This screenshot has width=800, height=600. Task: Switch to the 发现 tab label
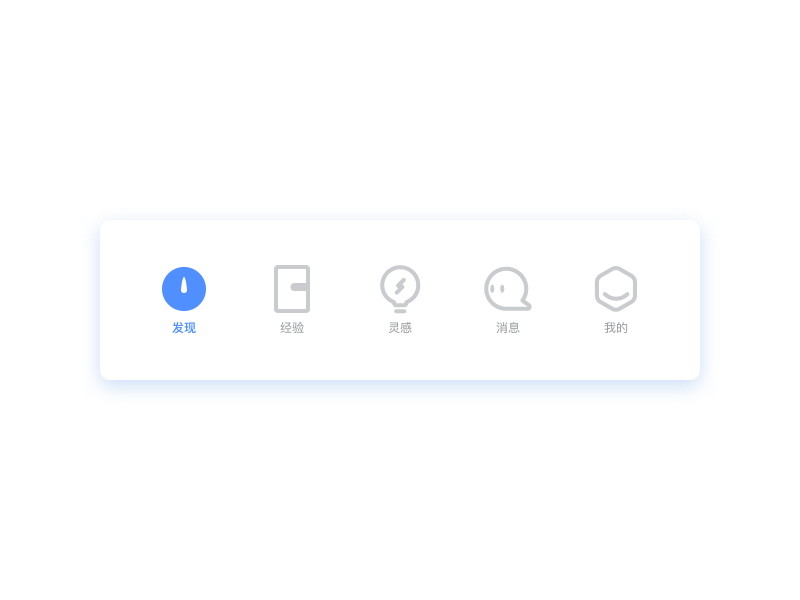184,328
